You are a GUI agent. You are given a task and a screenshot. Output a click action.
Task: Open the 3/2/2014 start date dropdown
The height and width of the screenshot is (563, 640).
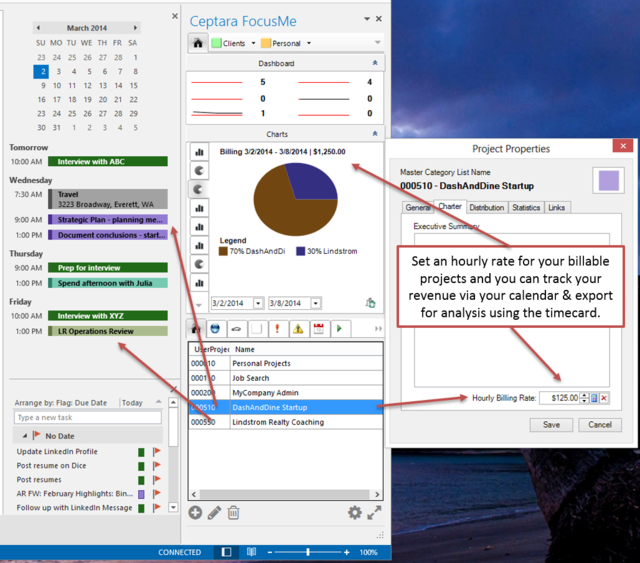[x=258, y=303]
